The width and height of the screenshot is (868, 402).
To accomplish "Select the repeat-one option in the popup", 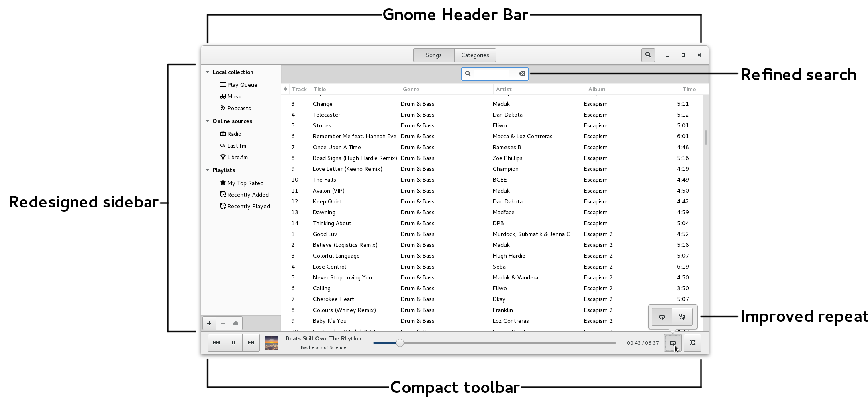I will [682, 316].
